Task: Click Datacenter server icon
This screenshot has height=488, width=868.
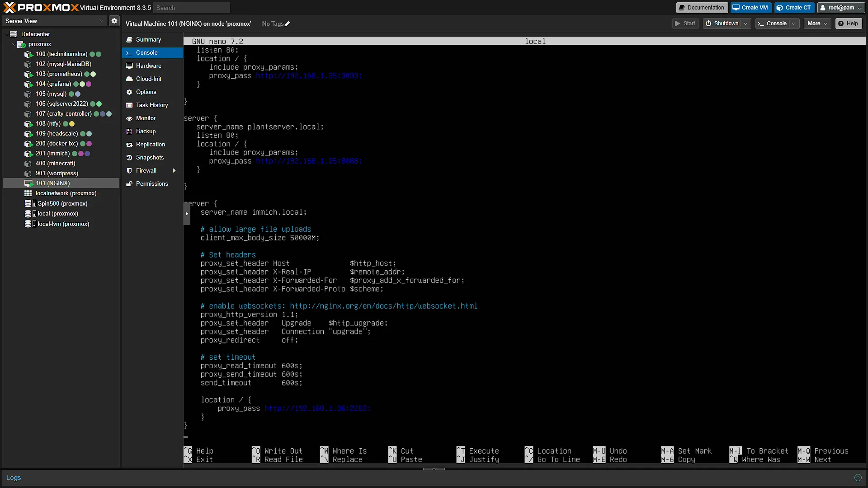Action: (x=14, y=34)
